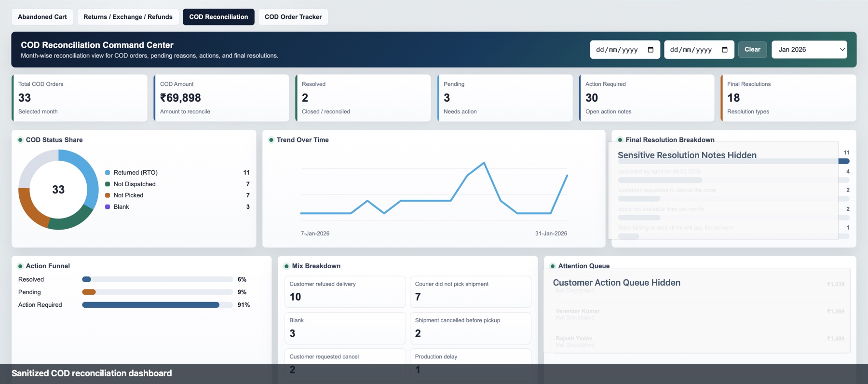Select the Blank mix breakdown tile
This screenshot has height=384, width=868.
click(x=345, y=328)
